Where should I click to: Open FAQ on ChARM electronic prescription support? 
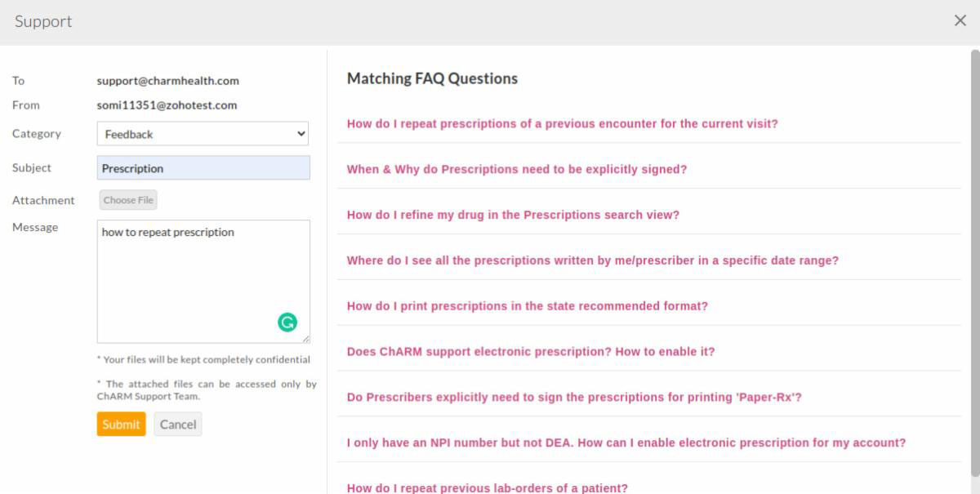click(531, 352)
